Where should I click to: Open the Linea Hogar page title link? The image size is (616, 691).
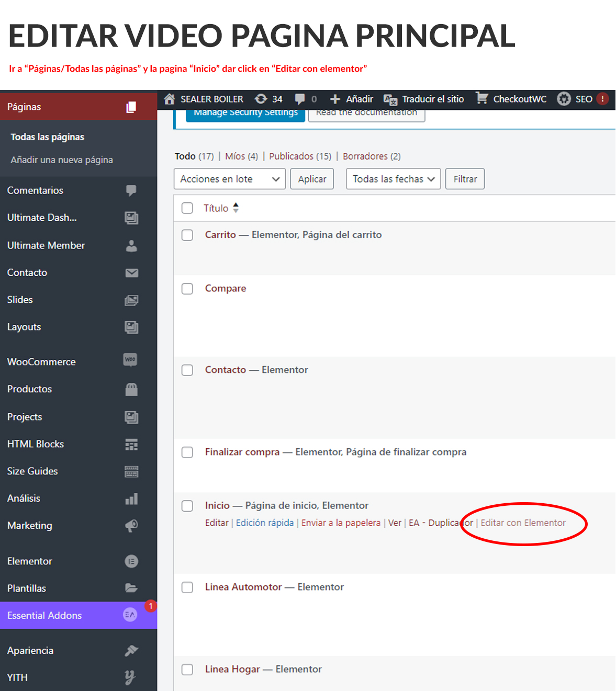(232, 669)
